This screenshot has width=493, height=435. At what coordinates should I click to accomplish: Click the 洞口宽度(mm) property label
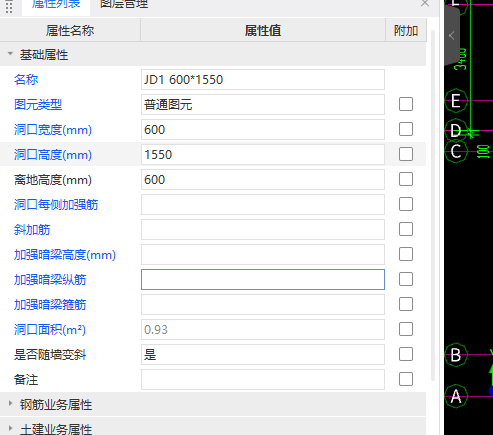53,130
